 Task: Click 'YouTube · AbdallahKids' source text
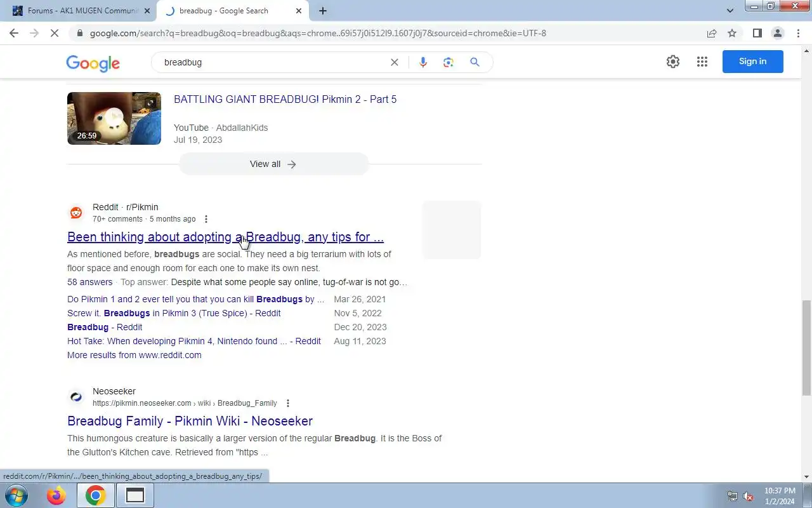click(221, 128)
